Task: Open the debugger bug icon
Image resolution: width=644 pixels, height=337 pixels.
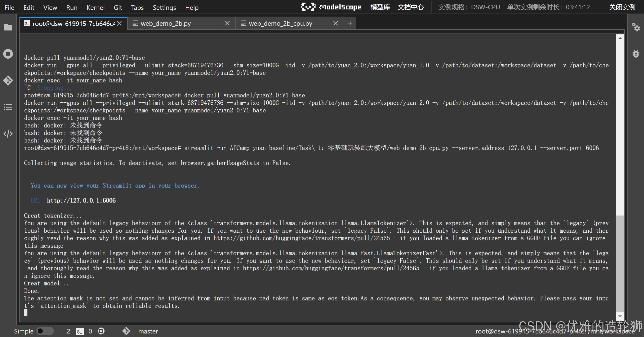Action: [636, 54]
